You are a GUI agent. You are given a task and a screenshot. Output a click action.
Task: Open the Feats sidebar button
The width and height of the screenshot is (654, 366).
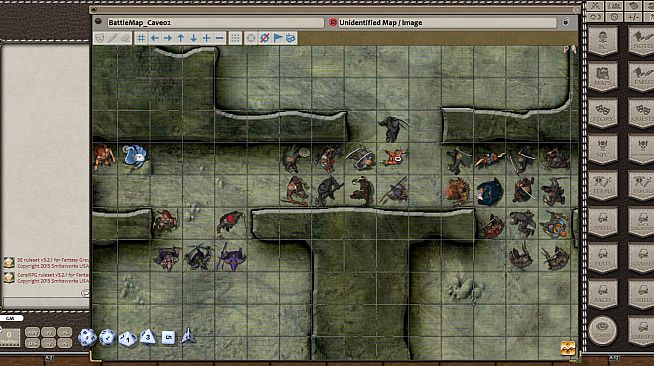click(x=603, y=258)
